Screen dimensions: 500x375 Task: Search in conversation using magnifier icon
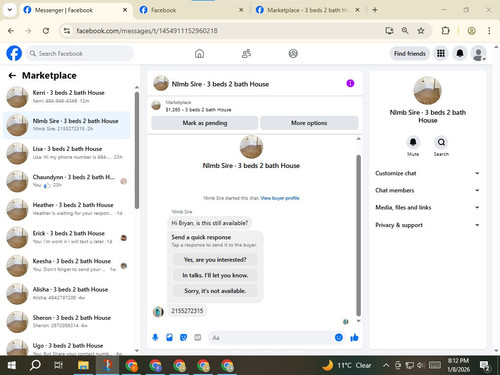pos(441,142)
